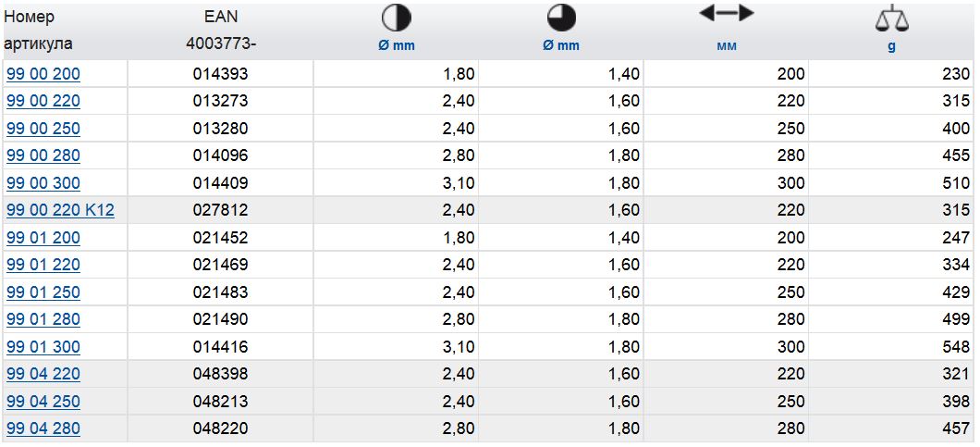Select article 99 04 280 link
This screenshot has width=980, height=447.
click(x=43, y=428)
